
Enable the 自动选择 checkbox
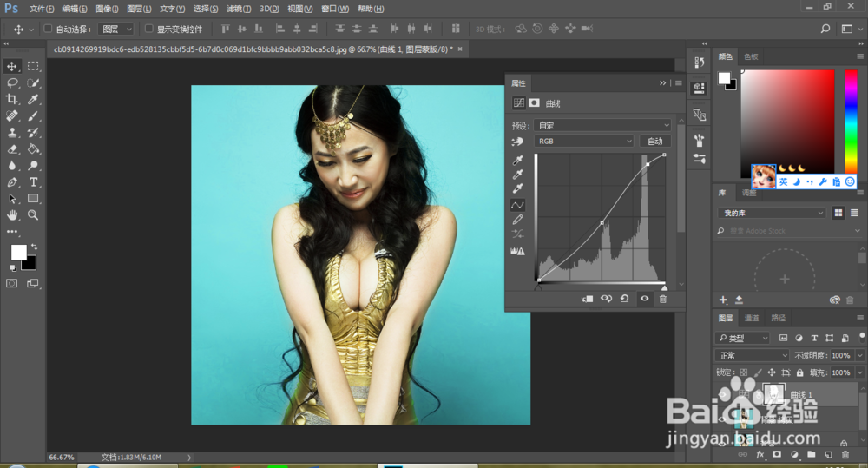[x=49, y=29]
